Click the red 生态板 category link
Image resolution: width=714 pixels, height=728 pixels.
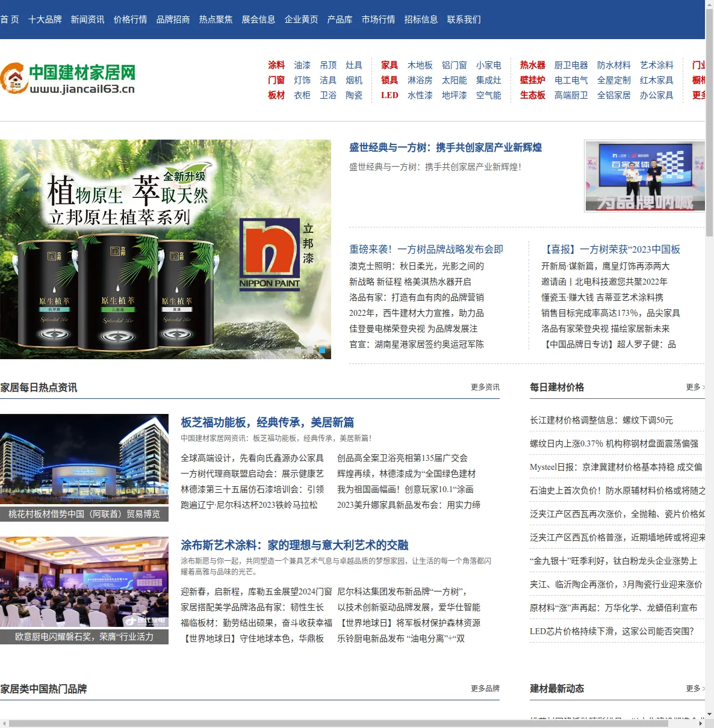[533, 95]
